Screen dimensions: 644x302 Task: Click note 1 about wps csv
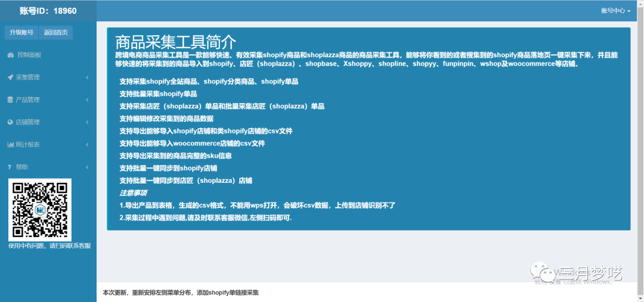coord(258,205)
